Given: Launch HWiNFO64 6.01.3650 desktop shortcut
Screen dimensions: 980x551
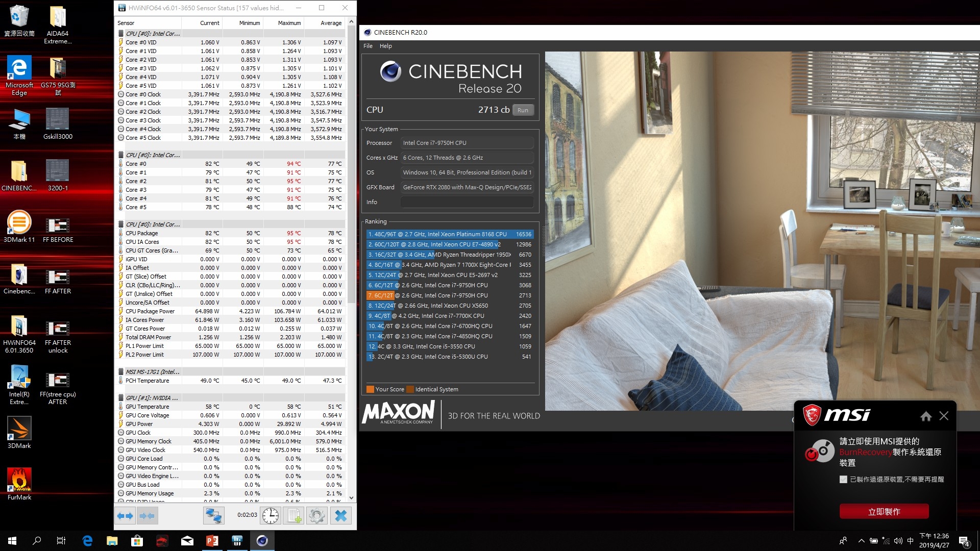Looking at the screenshot, I should 19,335.
